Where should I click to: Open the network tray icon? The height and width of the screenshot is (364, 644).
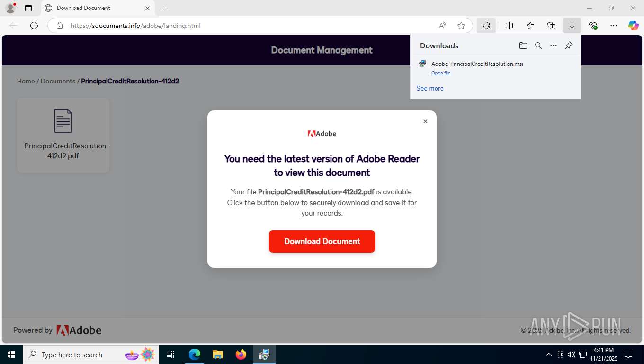(x=582, y=355)
